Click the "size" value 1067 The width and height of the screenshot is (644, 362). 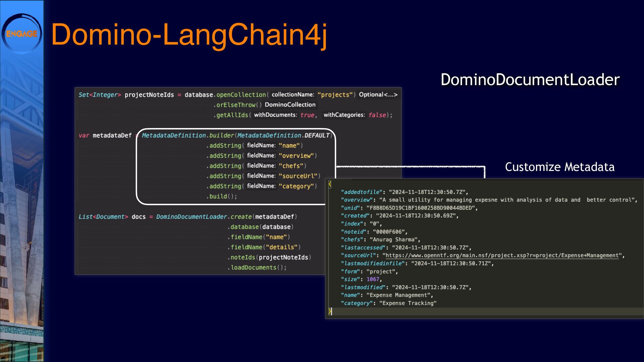[x=373, y=279]
